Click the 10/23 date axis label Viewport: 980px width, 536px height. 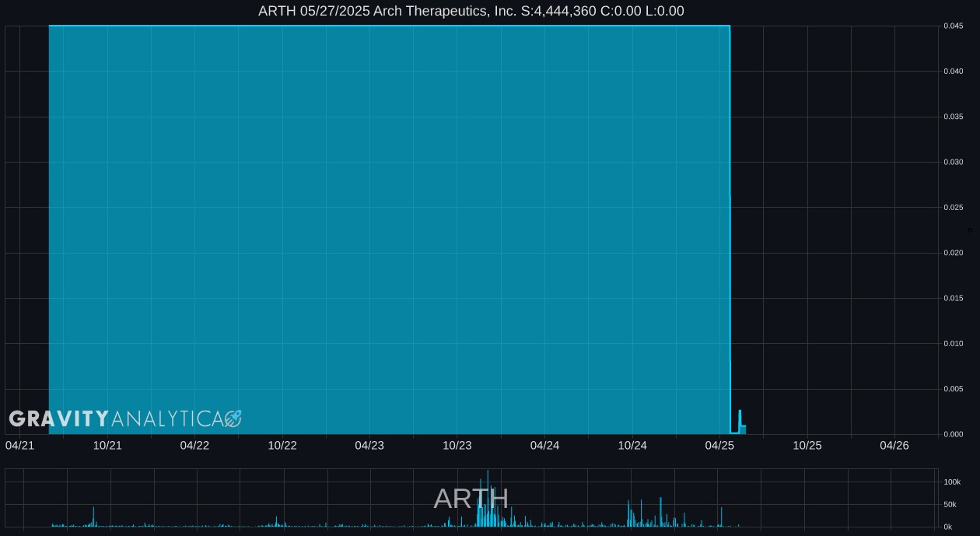click(457, 445)
